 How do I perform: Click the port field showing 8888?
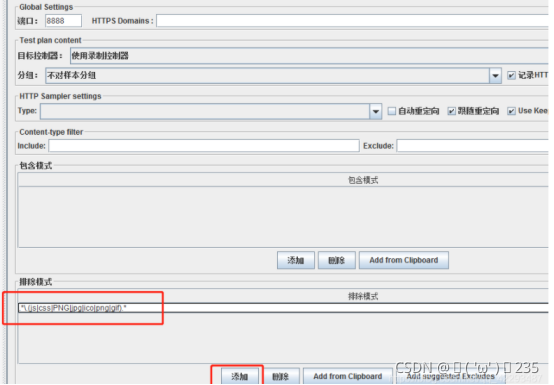click(x=63, y=21)
